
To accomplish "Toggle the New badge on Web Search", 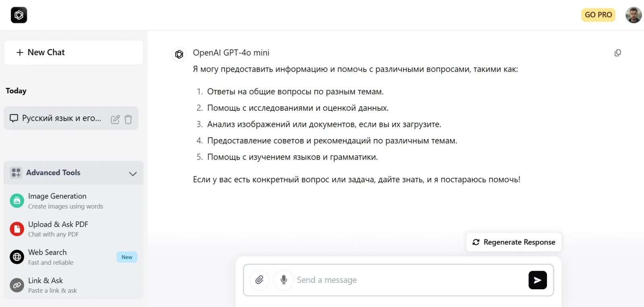I will [x=126, y=257].
